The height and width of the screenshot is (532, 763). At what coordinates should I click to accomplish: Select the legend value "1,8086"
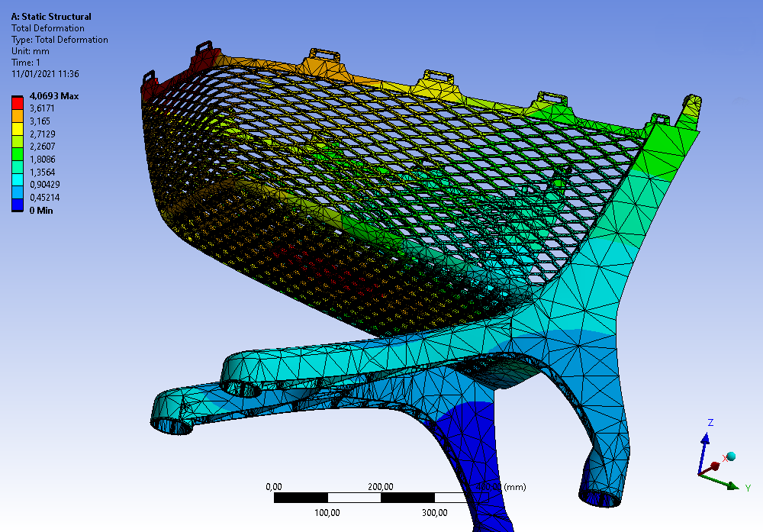[x=42, y=160]
